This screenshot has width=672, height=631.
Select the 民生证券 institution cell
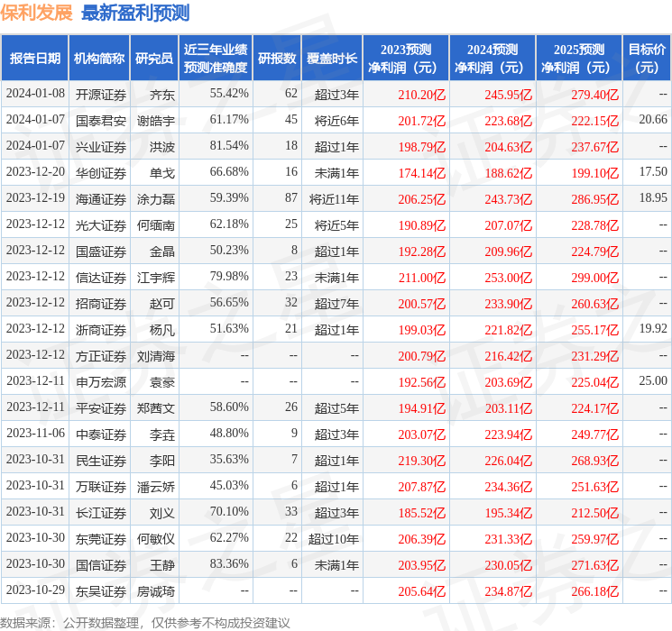point(101,460)
